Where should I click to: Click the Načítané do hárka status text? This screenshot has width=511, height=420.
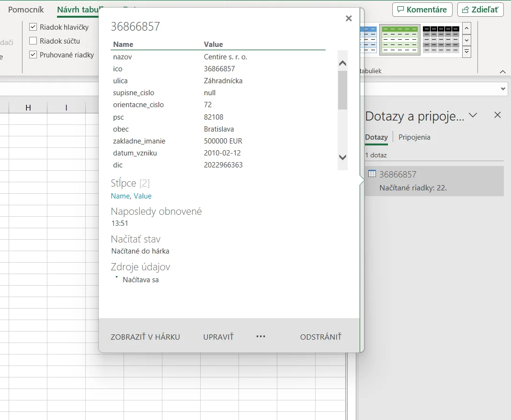140,251
